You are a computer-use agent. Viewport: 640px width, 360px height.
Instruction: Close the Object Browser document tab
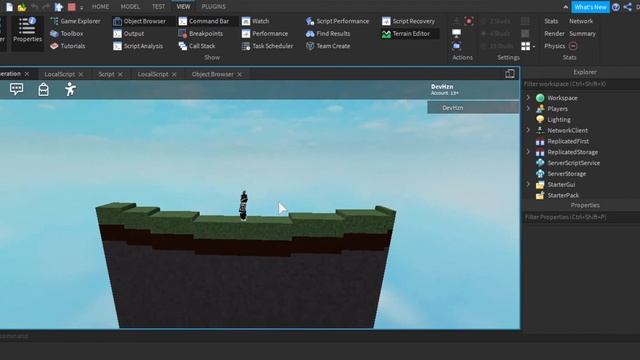point(240,74)
